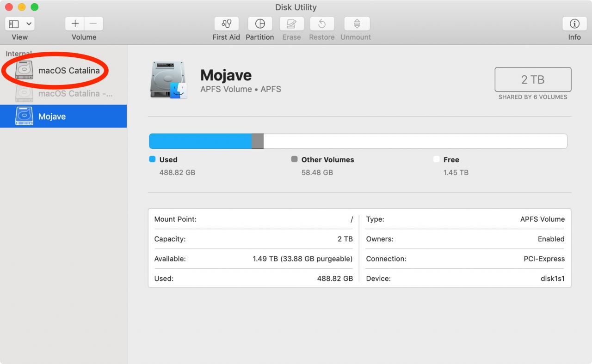Click the 1.45 TB free value
Image resolution: width=592 pixels, height=364 pixels.
456,172
